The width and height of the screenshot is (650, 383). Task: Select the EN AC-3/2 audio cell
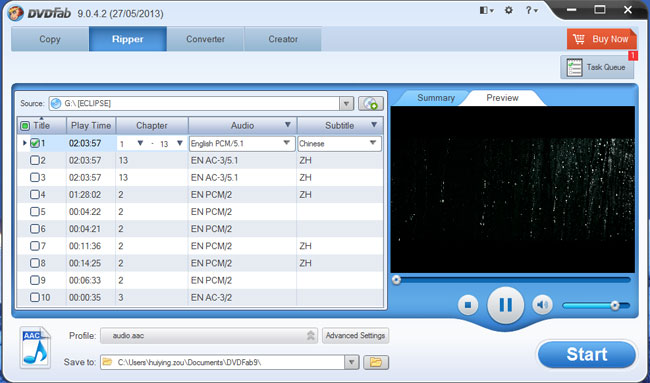(211, 298)
